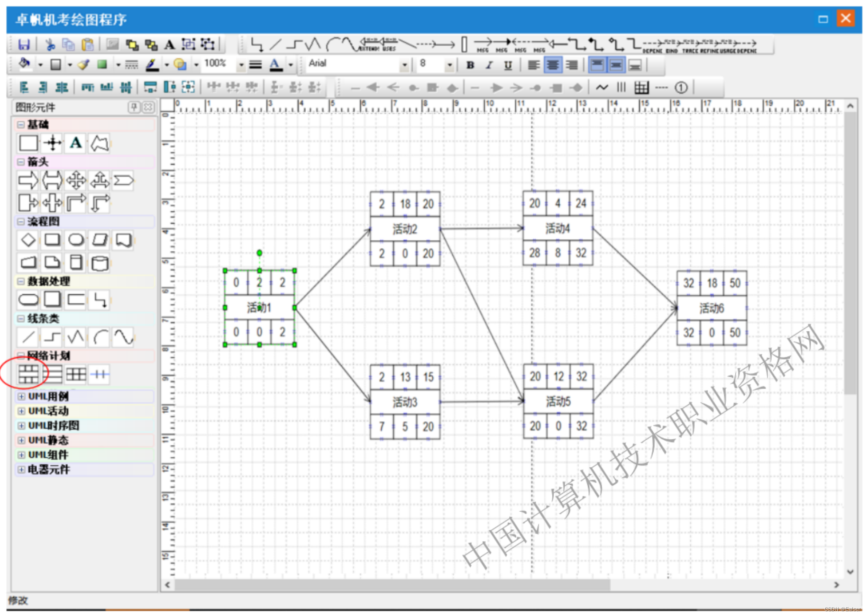Viewport: 868px width, 616px height.
Task: Click the wavy line style icon
Action: click(x=602, y=88)
